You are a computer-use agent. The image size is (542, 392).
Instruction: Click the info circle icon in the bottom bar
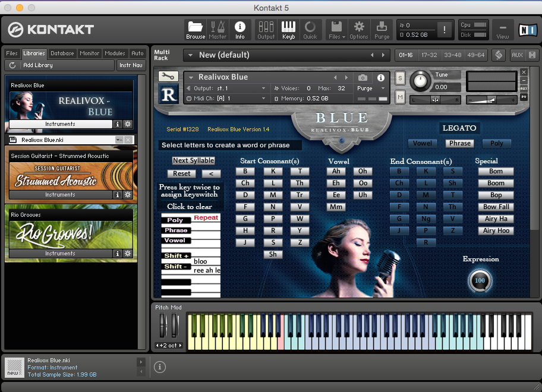pyautogui.click(x=160, y=367)
